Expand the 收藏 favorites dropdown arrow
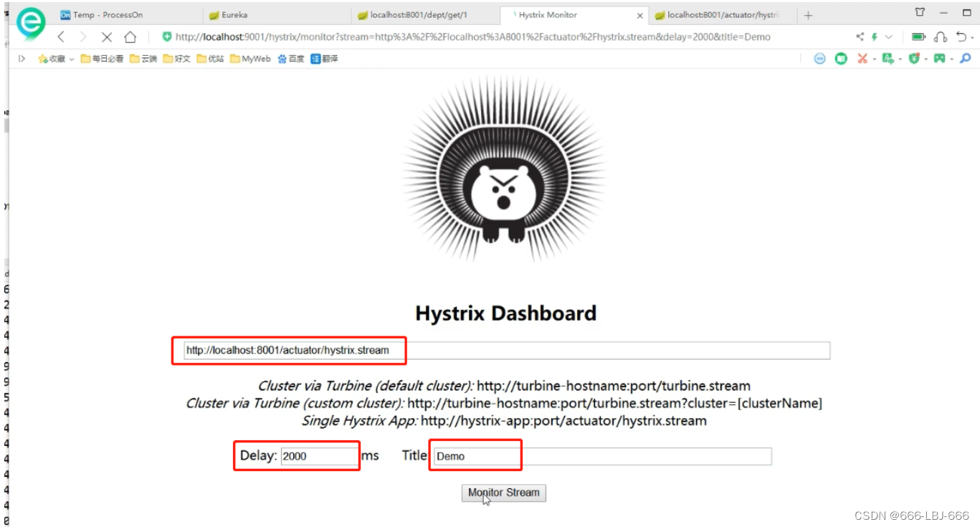Screen dimensions: 980x527 tap(72, 60)
